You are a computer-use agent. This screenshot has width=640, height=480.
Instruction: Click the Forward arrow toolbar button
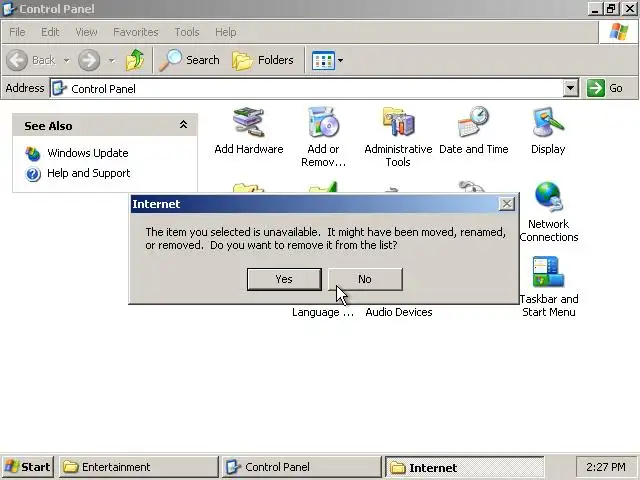click(x=89, y=60)
